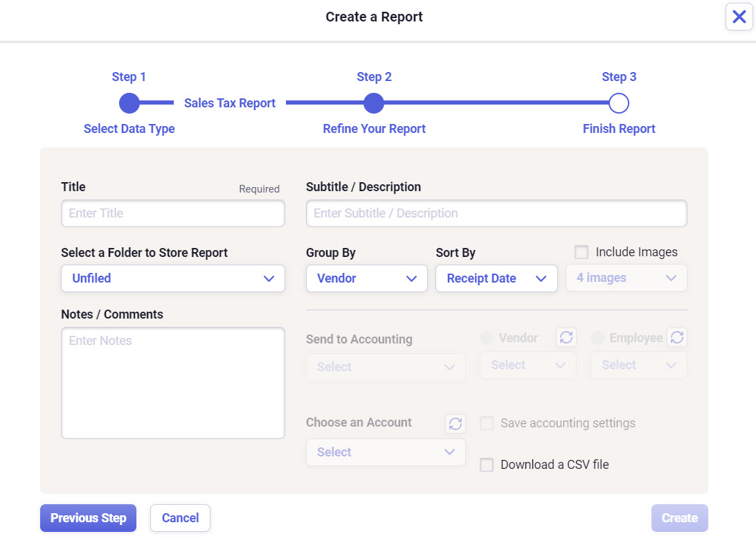Enable the Include Images checkbox
756x552 pixels.
pyautogui.click(x=581, y=252)
